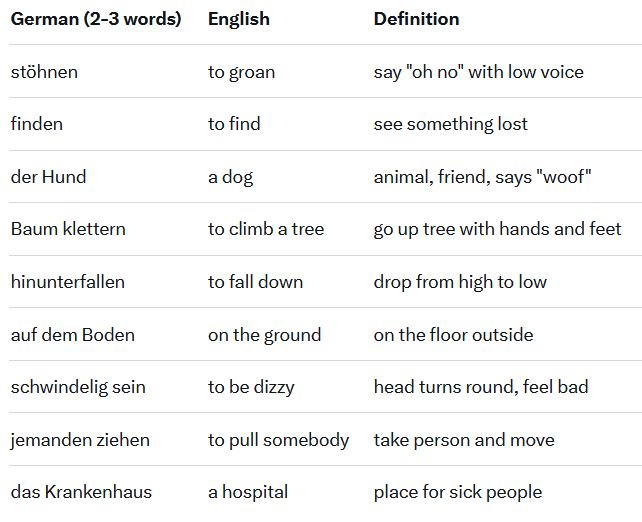Click the "see something lost" definition
The image size is (642, 522).
click(x=450, y=124)
